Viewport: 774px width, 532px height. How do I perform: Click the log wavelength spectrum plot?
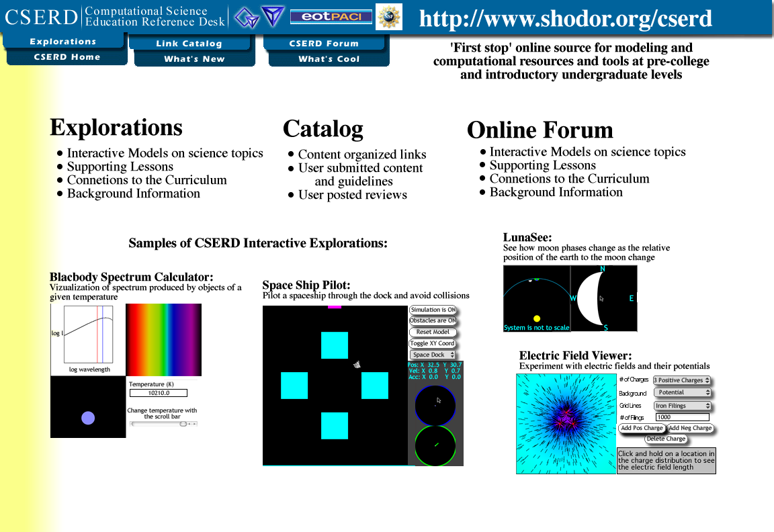pyautogui.click(x=88, y=335)
